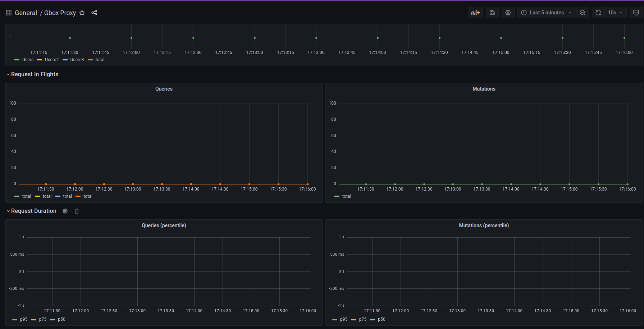Collapse the Request In Flights row
The width and height of the screenshot is (644, 329).
(35, 74)
